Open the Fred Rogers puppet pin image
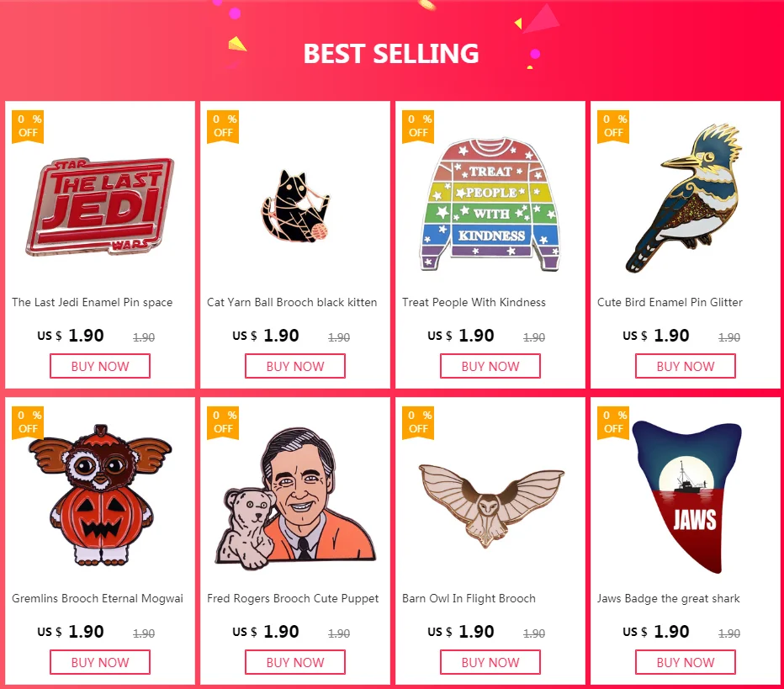 (295, 499)
